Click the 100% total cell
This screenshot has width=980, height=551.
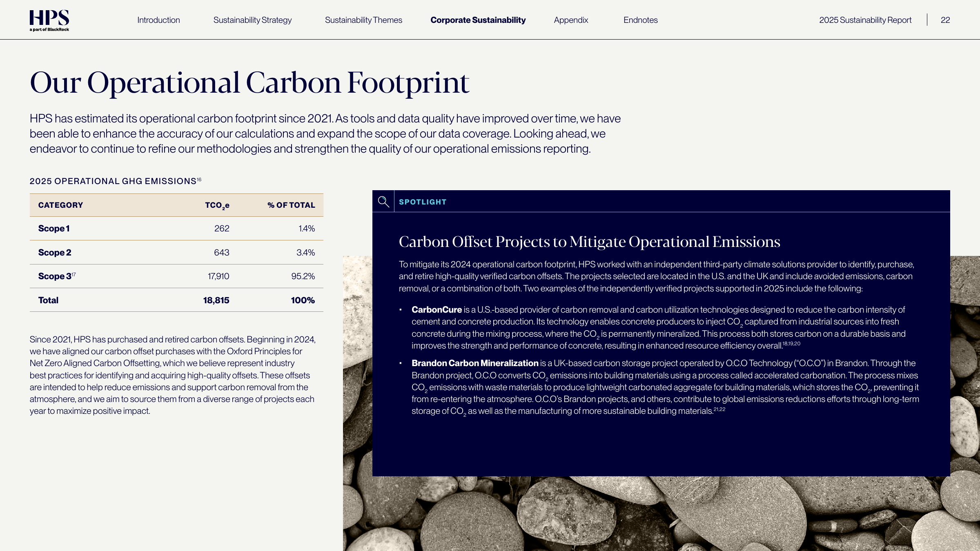click(303, 300)
